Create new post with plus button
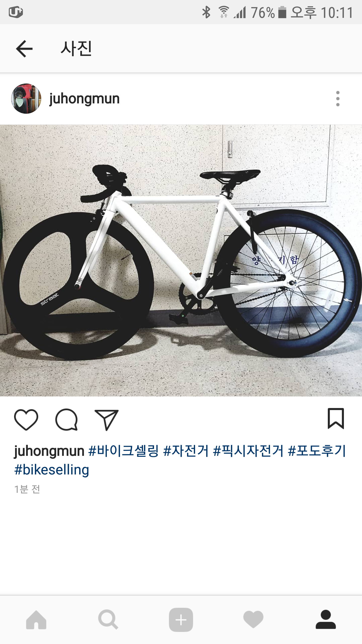 (181, 620)
